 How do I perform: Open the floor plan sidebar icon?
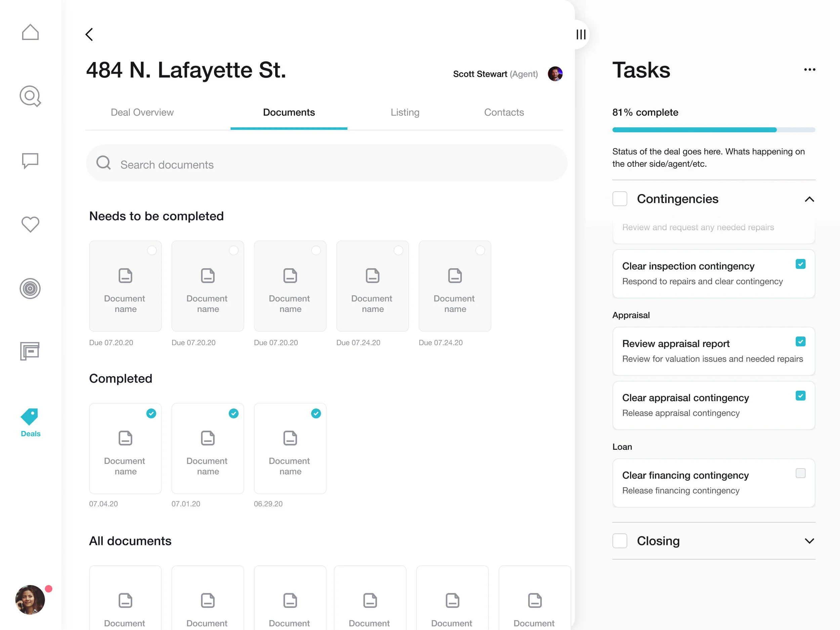(x=30, y=351)
